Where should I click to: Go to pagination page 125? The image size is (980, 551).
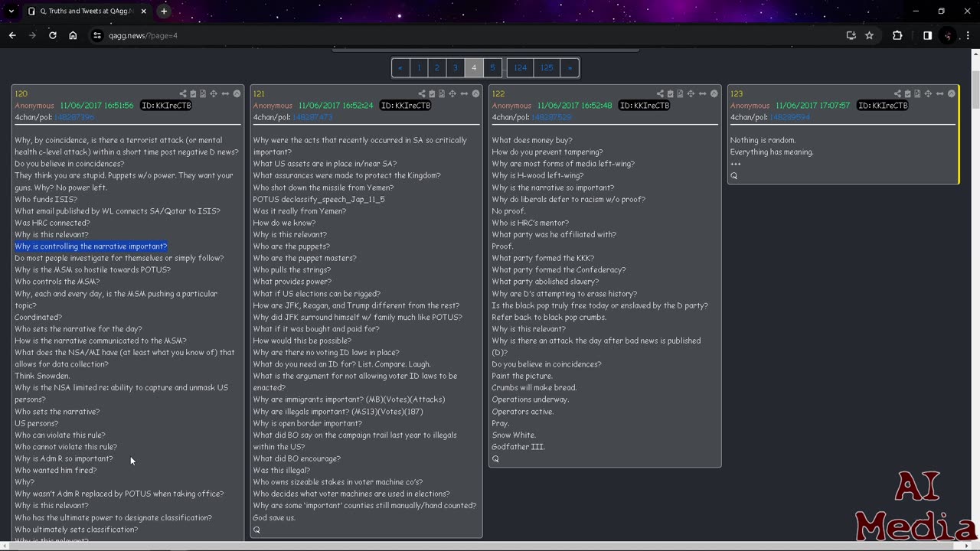pos(547,67)
